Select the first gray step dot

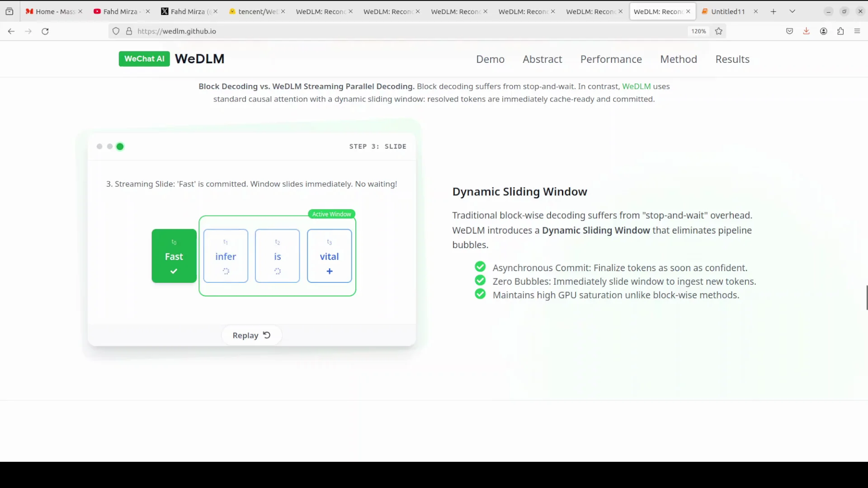coord(99,146)
